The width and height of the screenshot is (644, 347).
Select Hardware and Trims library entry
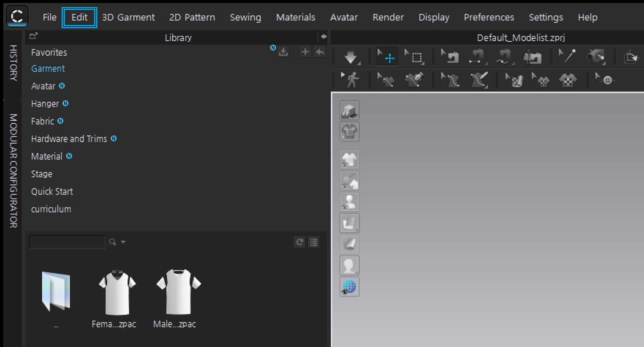click(69, 139)
